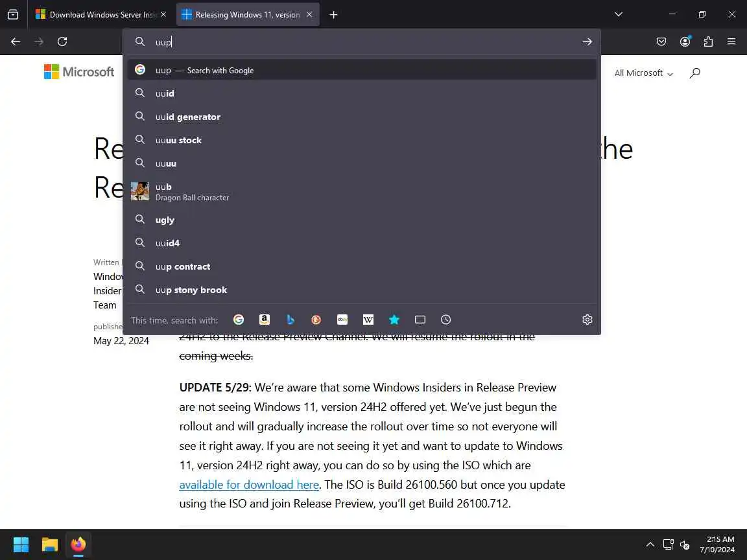Image resolution: width=747 pixels, height=560 pixels.
Task: Open Firefox View icon in tab bar
Action: coord(13,15)
